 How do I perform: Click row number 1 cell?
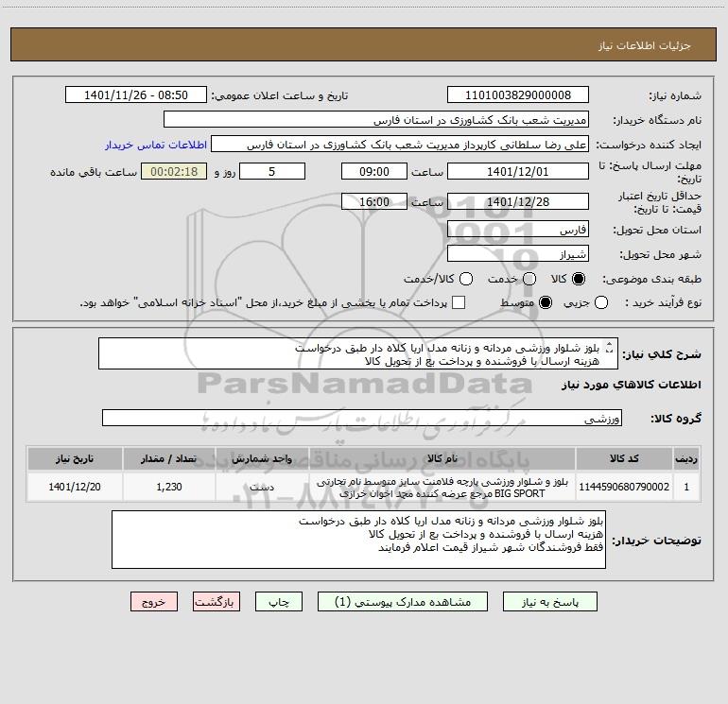[686, 487]
